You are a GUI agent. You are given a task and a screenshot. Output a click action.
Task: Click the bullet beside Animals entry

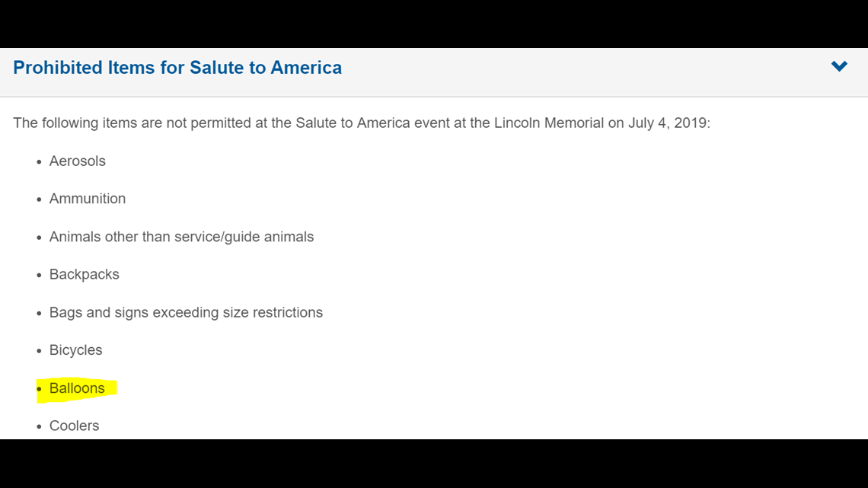point(39,238)
